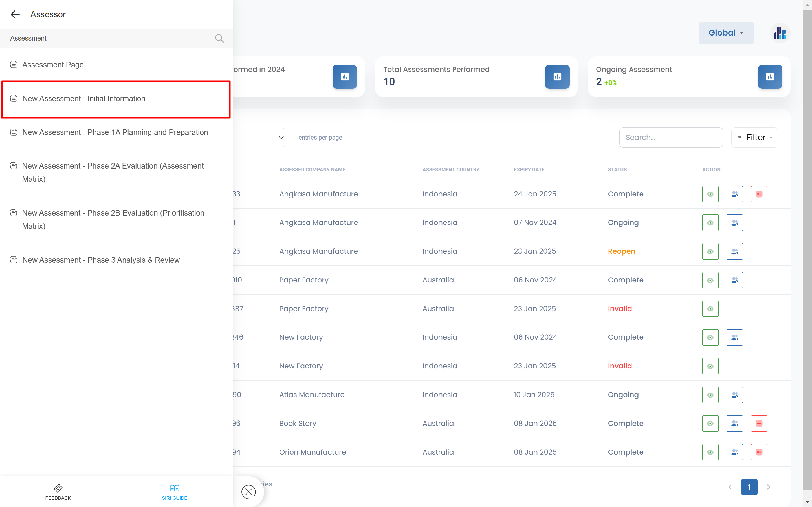This screenshot has width=812, height=507.
Task: Click the eye icon for Orion Manufacture row
Action: 710,452
